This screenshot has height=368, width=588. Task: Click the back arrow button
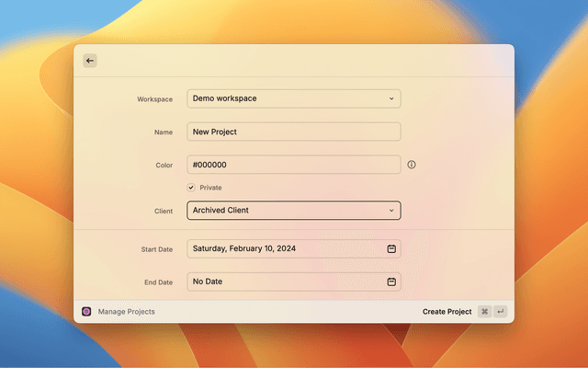pyautogui.click(x=89, y=61)
